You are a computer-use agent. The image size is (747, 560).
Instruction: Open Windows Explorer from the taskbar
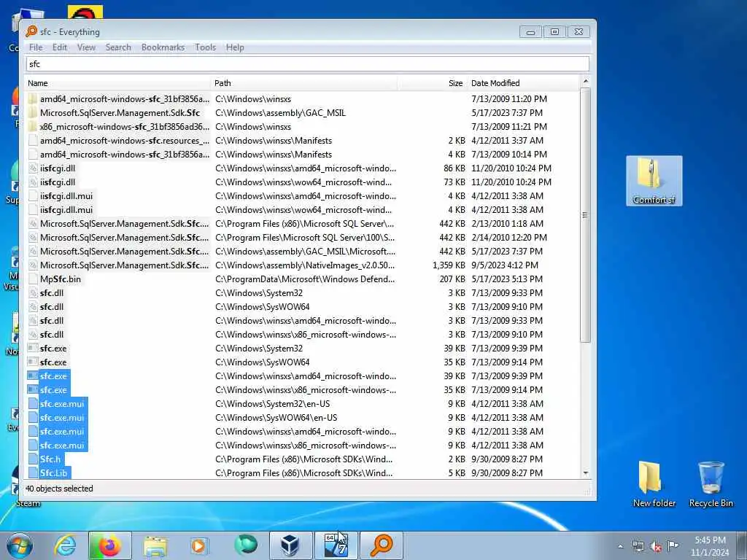pos(155,546)
